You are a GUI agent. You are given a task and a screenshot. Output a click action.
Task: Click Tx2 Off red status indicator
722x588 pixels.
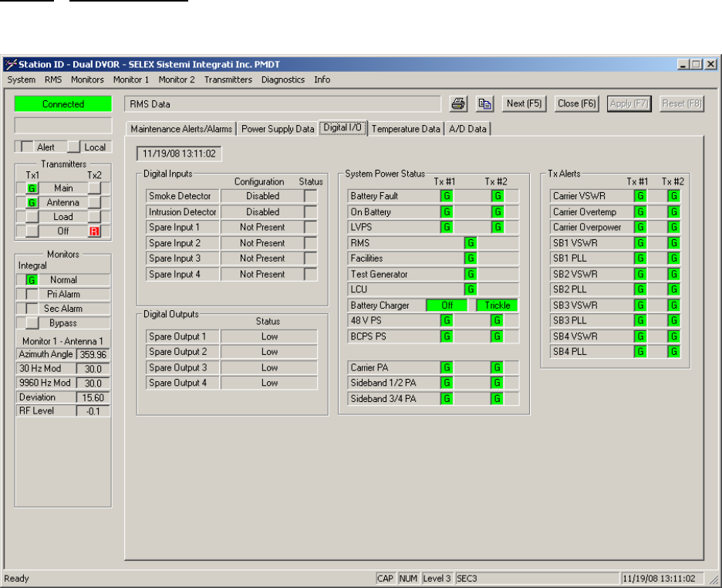(94, 231)
